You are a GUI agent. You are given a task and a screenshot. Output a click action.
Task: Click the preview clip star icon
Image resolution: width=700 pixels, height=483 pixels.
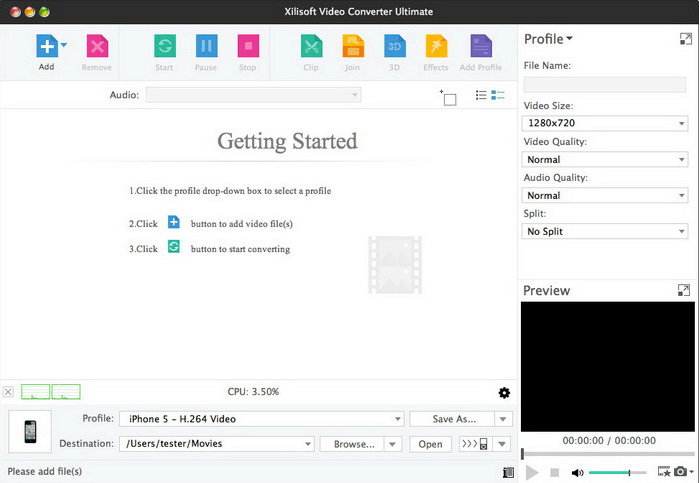(664, 471)
